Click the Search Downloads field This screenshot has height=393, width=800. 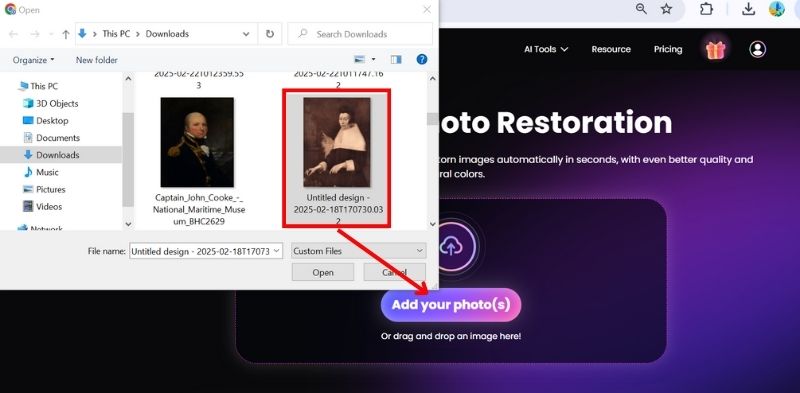[360, 34]
